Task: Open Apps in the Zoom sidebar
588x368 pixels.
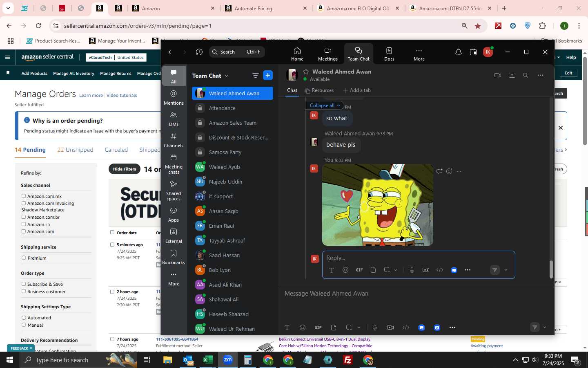Action: click(174, 214)
